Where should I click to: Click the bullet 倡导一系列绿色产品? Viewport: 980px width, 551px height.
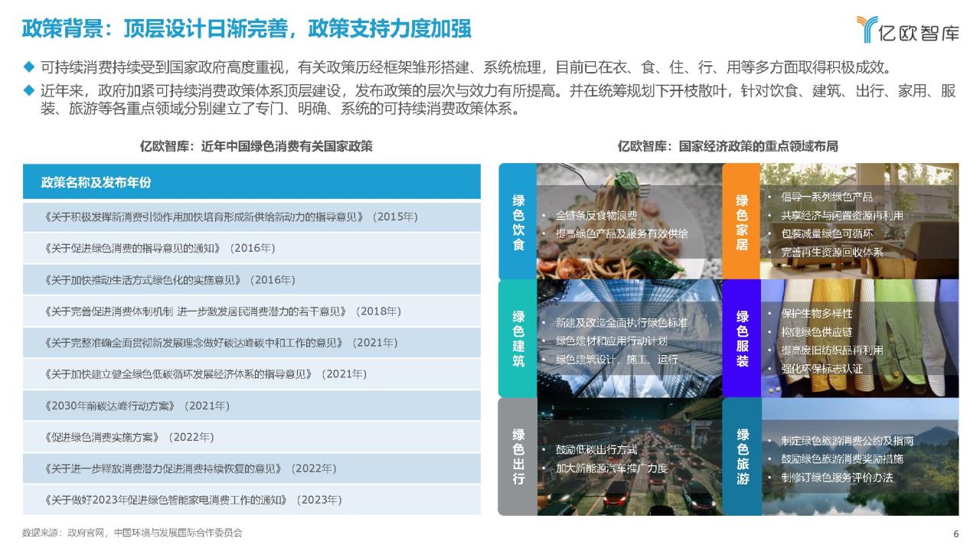pyautogui.click(x=826, y=197)
